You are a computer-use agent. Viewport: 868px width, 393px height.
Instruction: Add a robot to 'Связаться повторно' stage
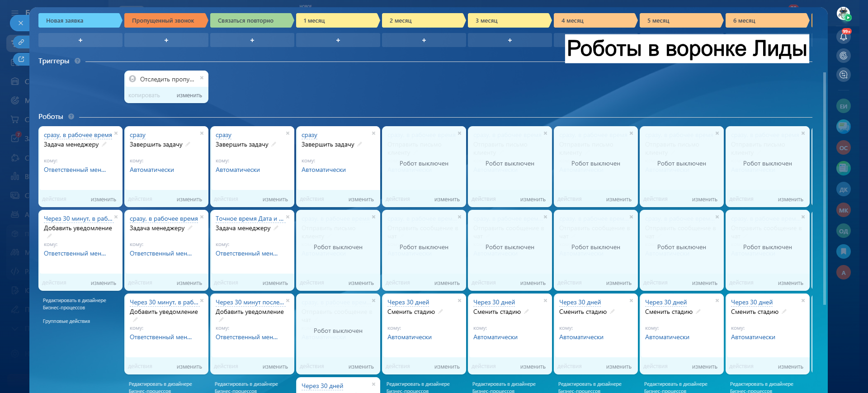252,40
